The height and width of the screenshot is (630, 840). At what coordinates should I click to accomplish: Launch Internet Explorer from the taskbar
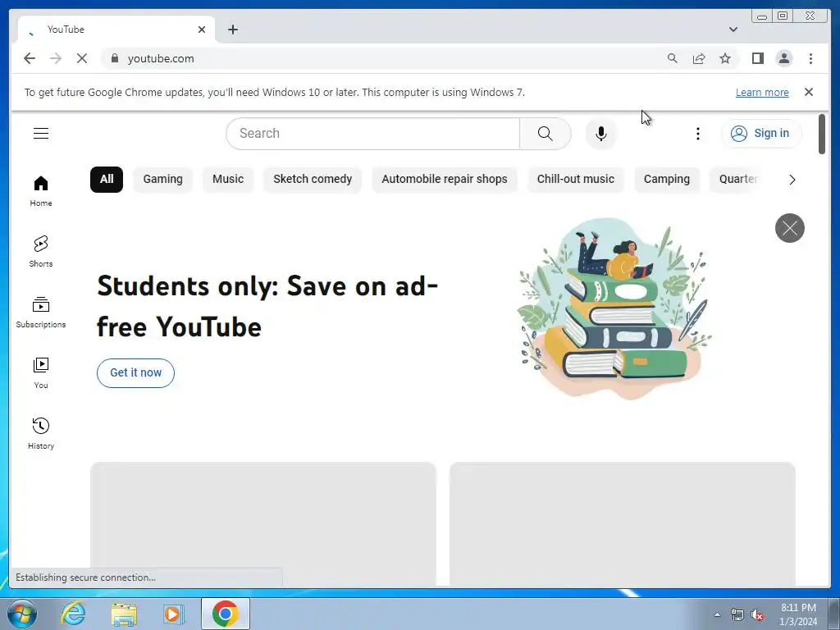coord(73,614)
